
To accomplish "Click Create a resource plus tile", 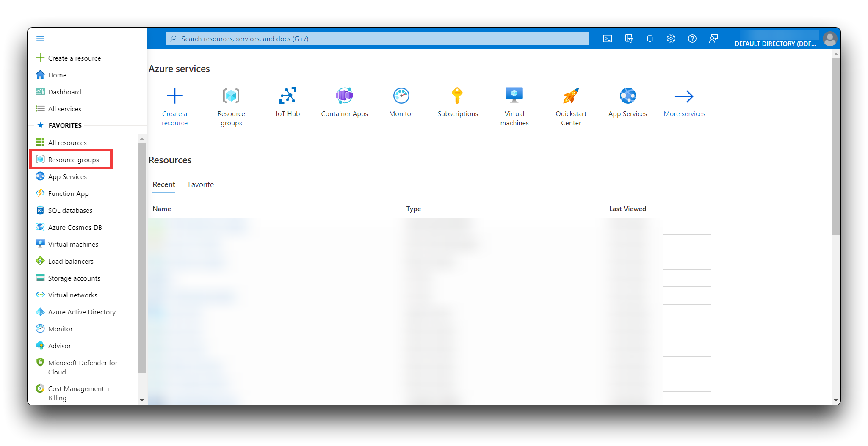I will point(174,107).
